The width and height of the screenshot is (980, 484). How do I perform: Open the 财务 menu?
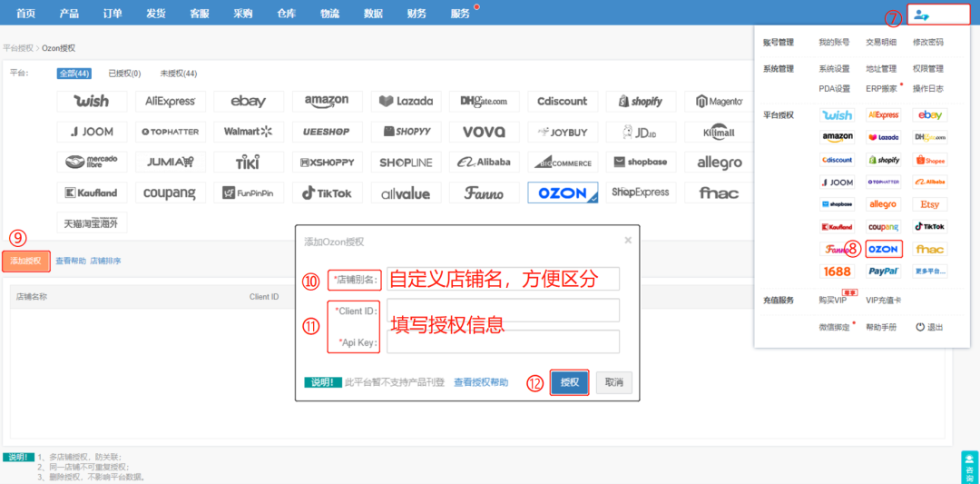(416, 14)
